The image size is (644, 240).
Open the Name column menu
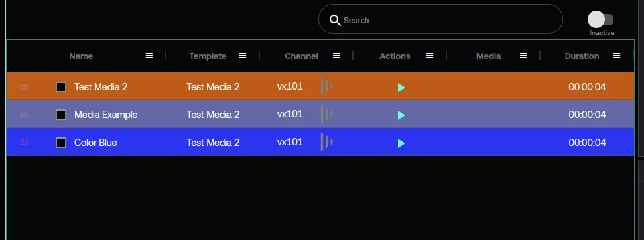(149, 56)
